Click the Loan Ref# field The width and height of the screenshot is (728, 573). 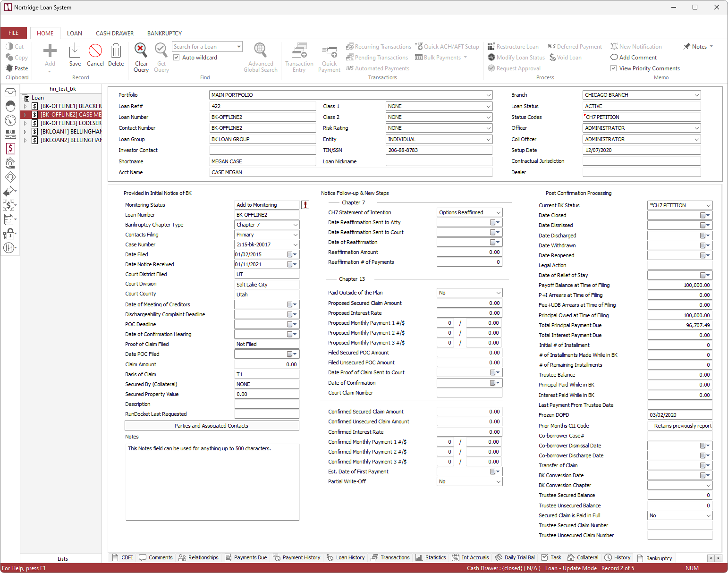262,106
